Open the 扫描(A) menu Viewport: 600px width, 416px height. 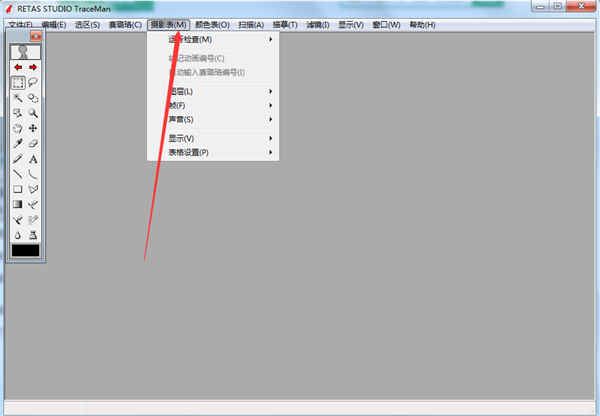click(251, 25)
